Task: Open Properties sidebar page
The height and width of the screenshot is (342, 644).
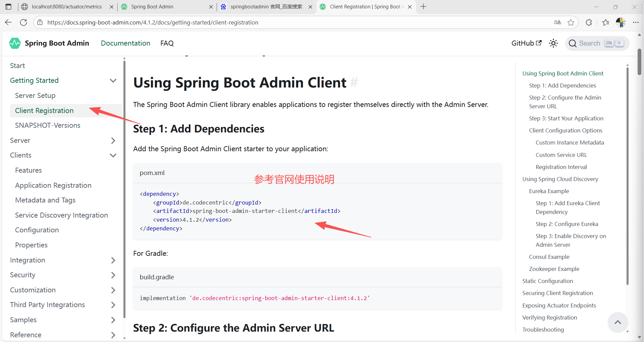Action: (31, 245)
